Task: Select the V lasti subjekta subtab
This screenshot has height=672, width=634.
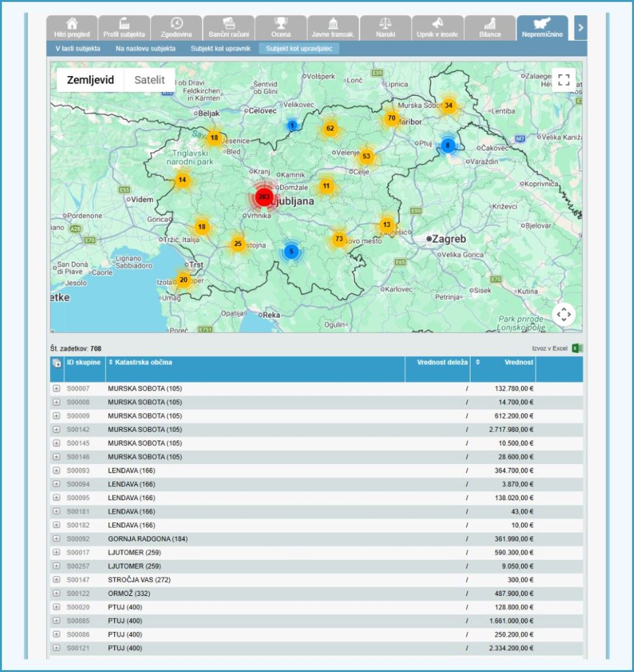Action: pos(78,49)
